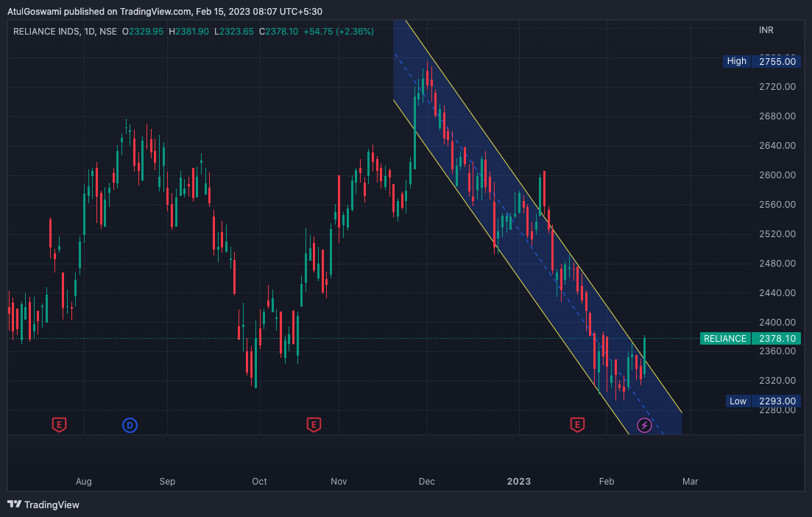Click the blue dividend D marker

point(130,425)
